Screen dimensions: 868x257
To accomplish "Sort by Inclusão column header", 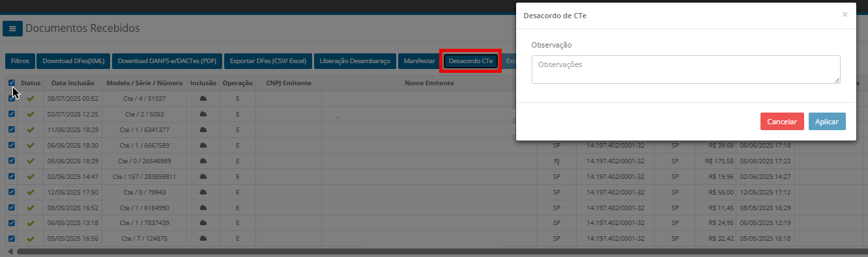I will (x=203, y=83).
